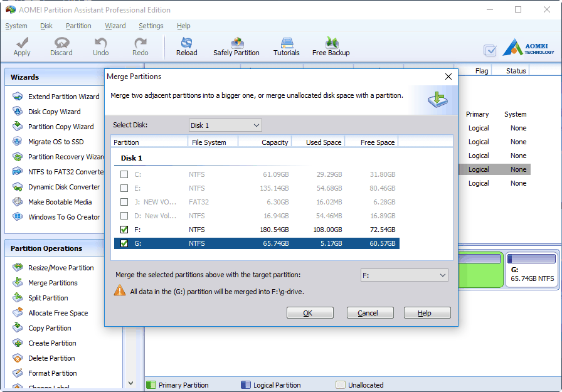Select the highlighted Logical None row in main list

pyautogui.click(x=495, y=169)
